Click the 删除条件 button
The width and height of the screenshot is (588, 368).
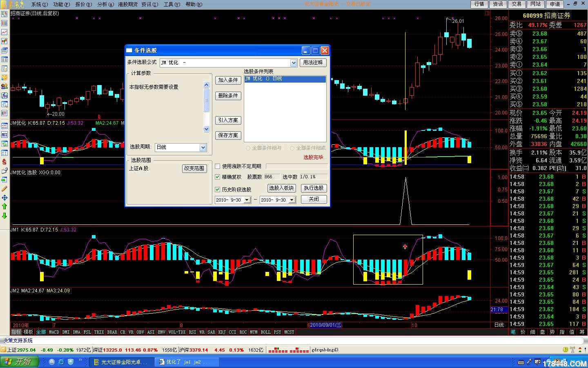[x=228, y=96]
